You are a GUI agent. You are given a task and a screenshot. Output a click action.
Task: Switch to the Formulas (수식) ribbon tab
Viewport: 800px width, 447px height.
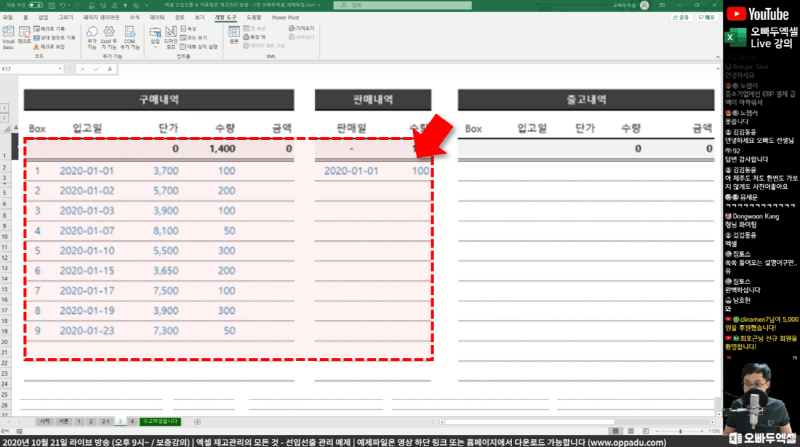tap(134, 17)
